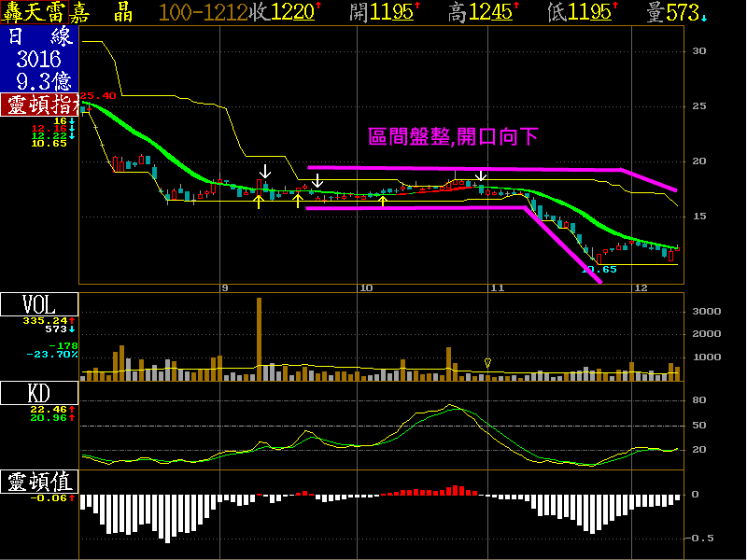This screenshot has height=560, width=747.
Task: Open the 靈頑指標 indicator label
Action: (39, 105)
